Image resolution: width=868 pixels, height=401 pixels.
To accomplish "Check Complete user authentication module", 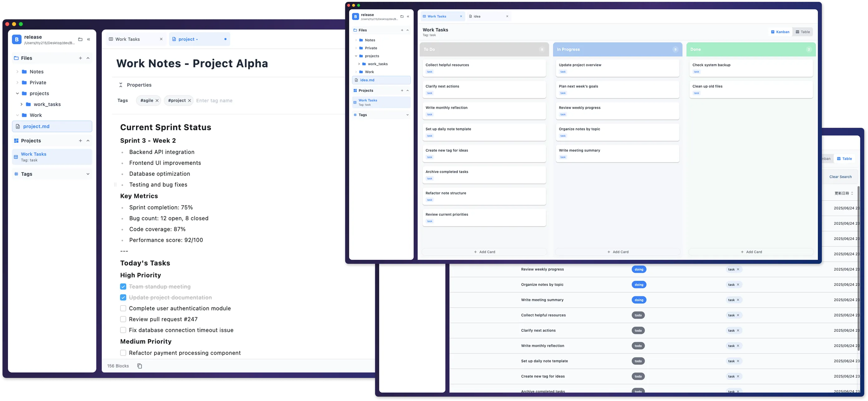I will [x=123, y=308].
